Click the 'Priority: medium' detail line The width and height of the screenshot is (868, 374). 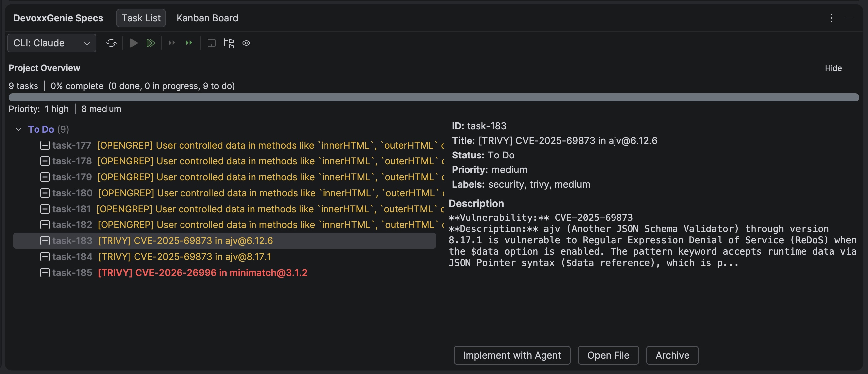point(489,170)
